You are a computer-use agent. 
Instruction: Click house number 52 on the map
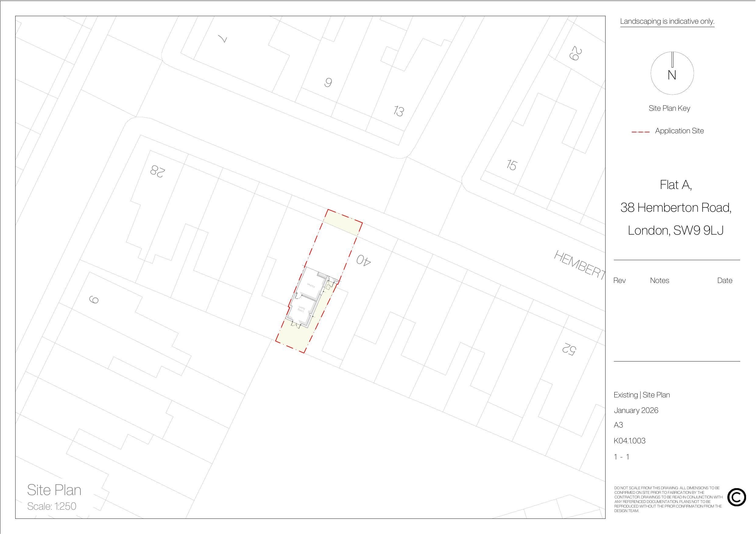coord(569,349)
